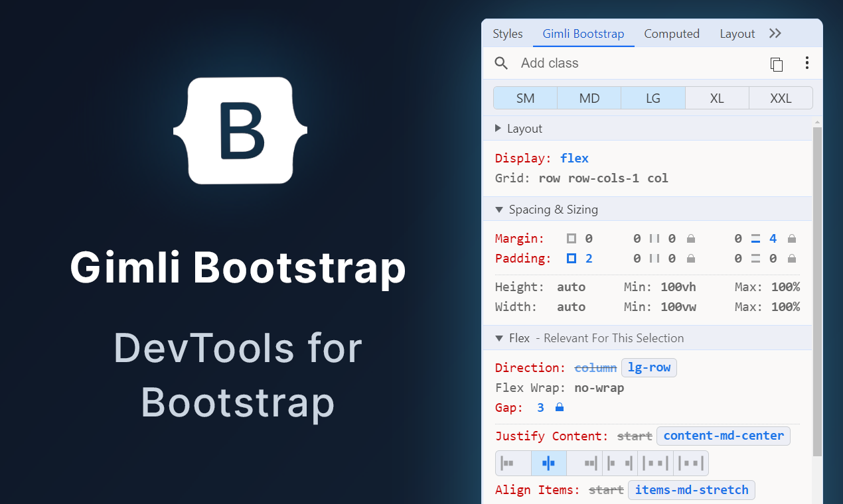Click the Grid value row row-cols-1 col
This screenshot has height=504, width=843.
(603, 178)
